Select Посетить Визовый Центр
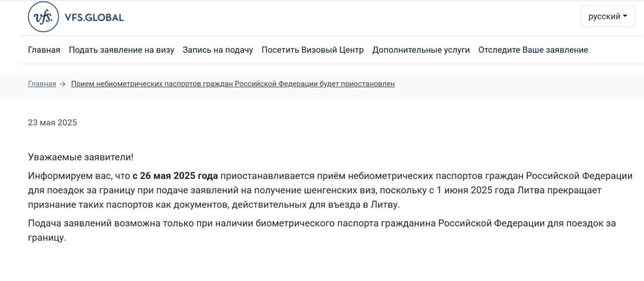The height and width of the screenshot is (281, 644). click(x=312, y=50)
